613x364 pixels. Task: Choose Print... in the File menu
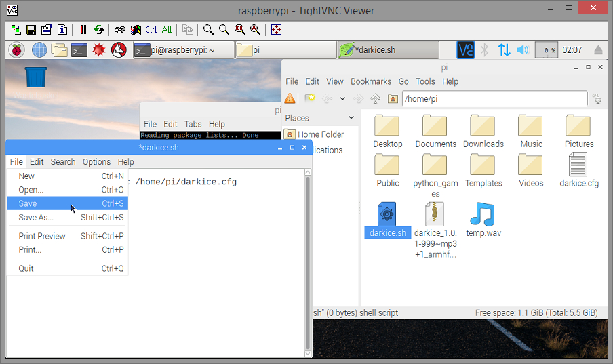coord(67,250)
